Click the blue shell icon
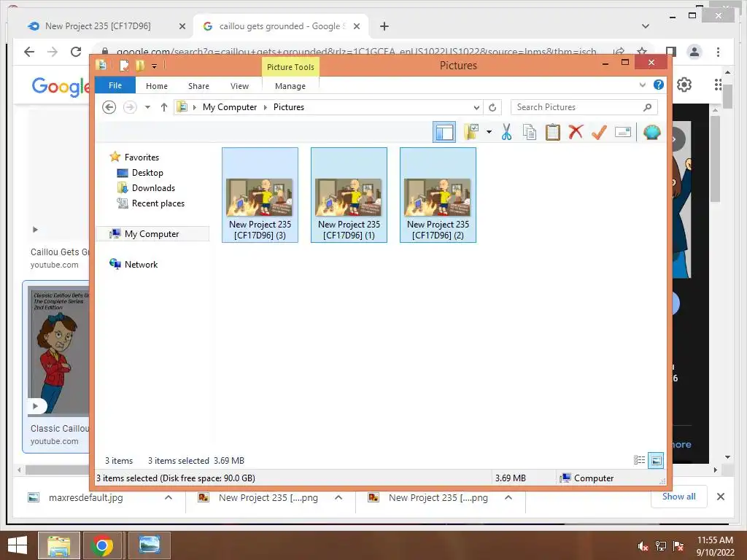This screenshot has width=747, height=560. pos(651,132)
